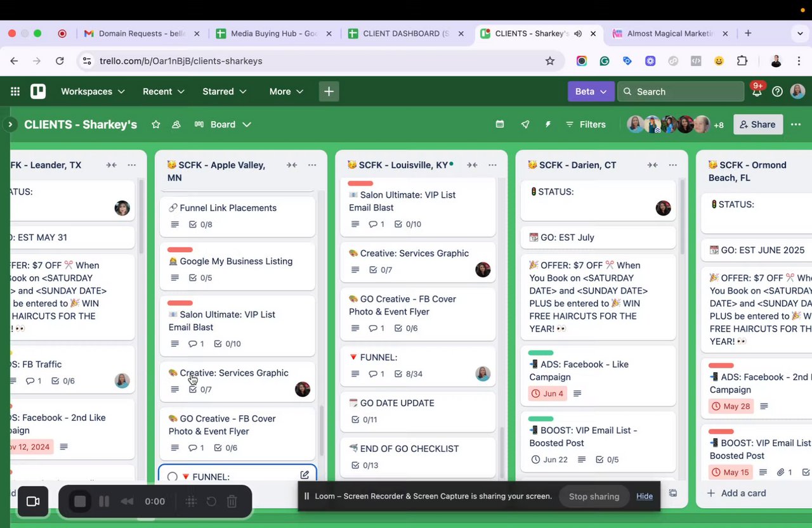
Task: Toggle Jun 4 due date complete
Action: [546, 394]
